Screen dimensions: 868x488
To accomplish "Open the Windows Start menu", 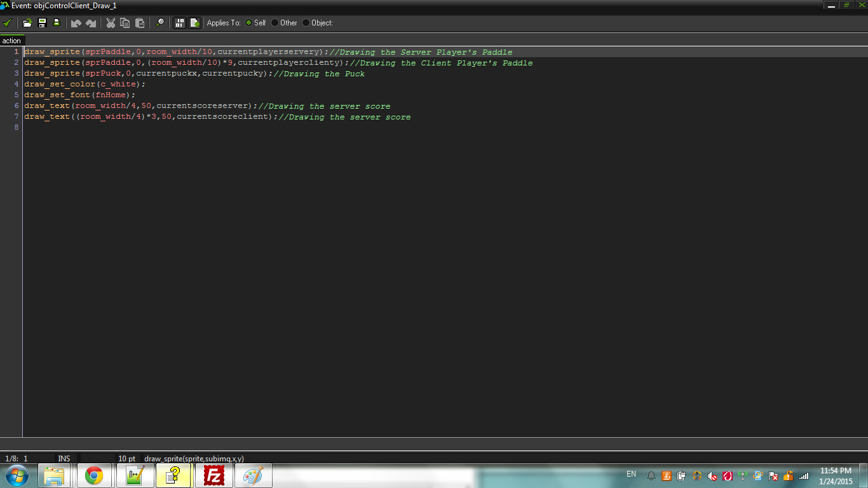I will pos(15,475).
